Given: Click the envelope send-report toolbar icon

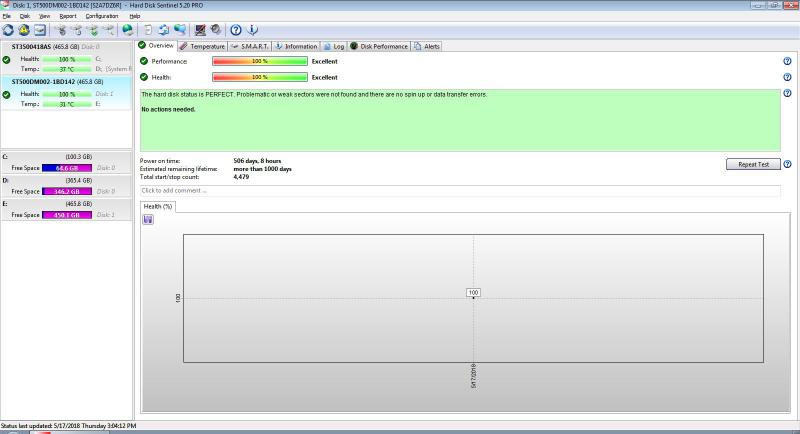Looking at the screenshot, I should (40, 30).
